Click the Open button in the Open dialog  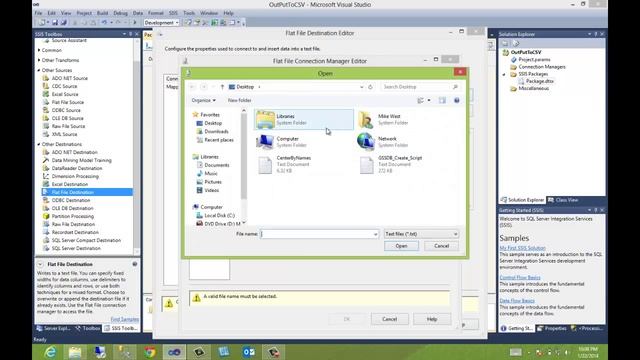(x=401, y=246)
